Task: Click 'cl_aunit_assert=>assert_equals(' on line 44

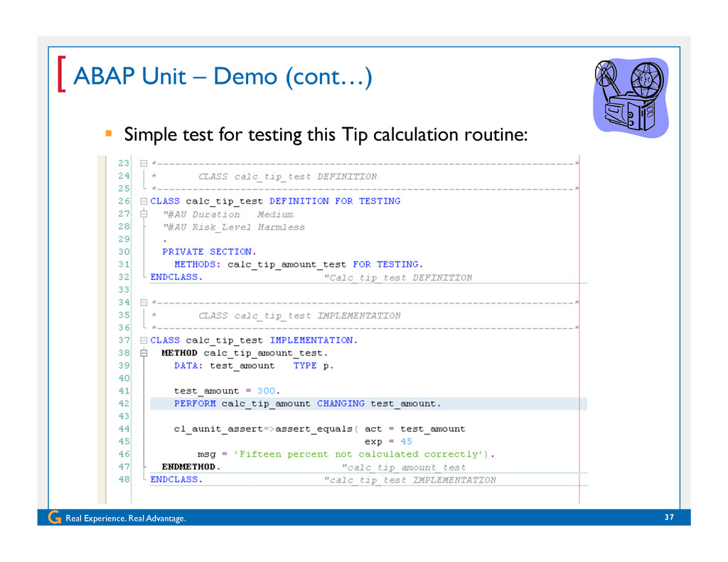Action: click(x=266, y=429)
